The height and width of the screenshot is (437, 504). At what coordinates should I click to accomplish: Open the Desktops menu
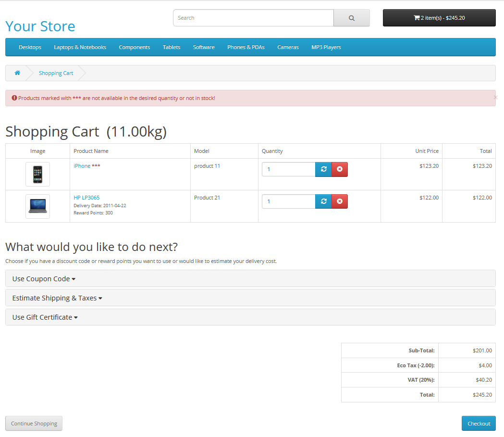pos(30,47)
